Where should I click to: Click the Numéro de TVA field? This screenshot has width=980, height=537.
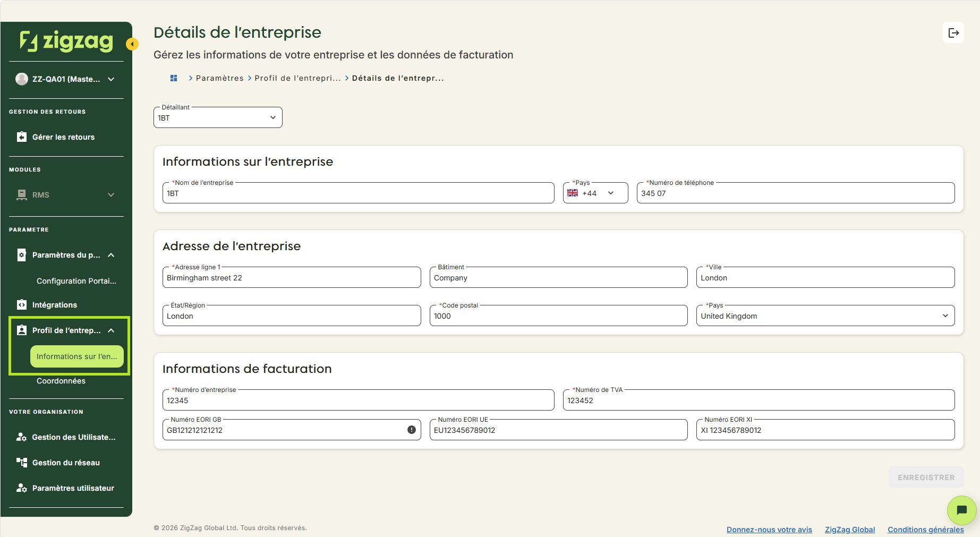(759, 400)
